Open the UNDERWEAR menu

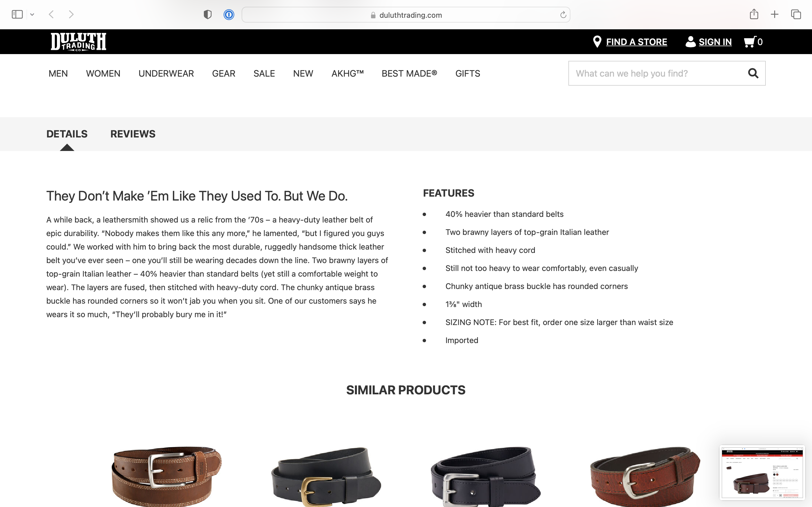tap(166, 74)
